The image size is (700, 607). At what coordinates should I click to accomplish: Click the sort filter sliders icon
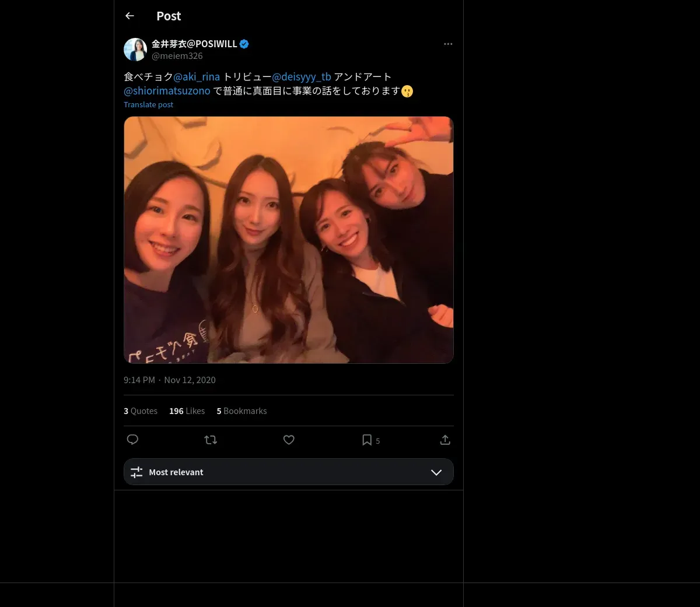pyautogui.click(x=136, y=472)
